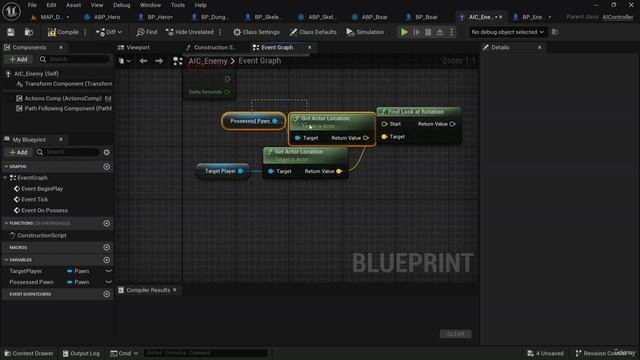Open the debug object selector dropdown
Screen dimensions: 640x360
507,32
